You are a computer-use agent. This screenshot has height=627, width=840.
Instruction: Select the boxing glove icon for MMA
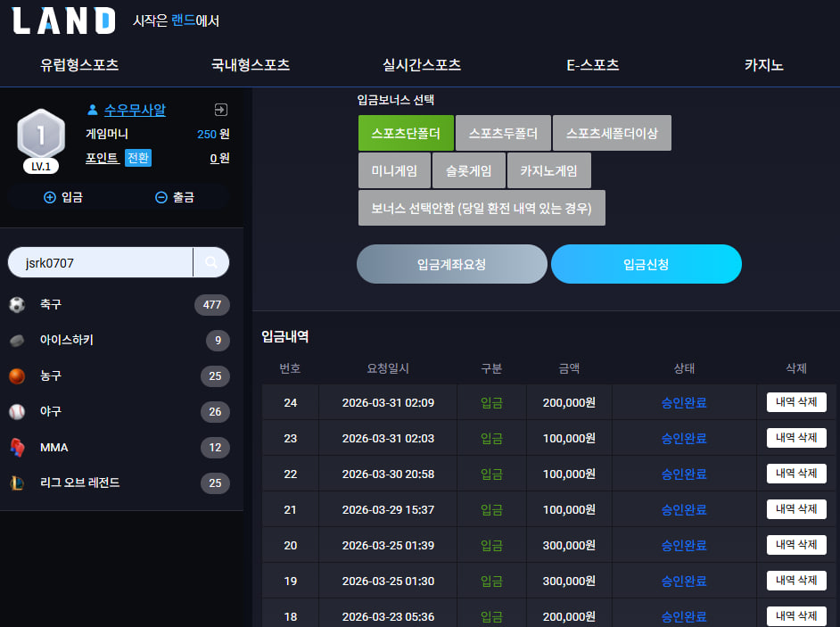17,448
